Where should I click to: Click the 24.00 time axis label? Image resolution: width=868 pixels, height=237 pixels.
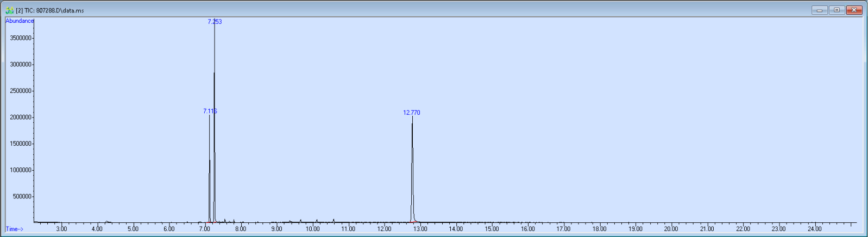pos(814,229)
